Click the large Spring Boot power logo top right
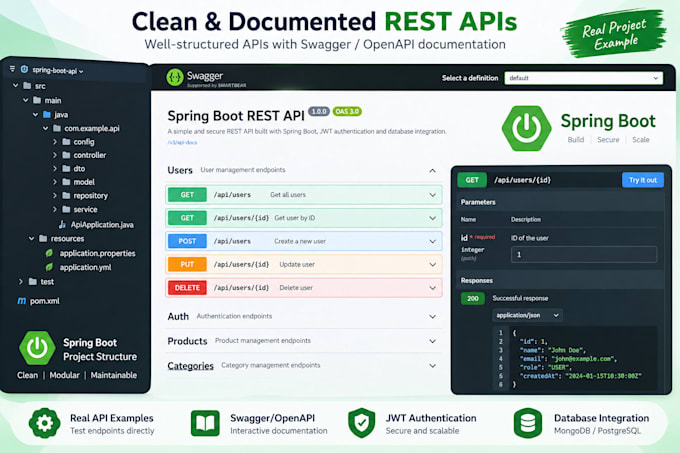 [x=526, y=128]
